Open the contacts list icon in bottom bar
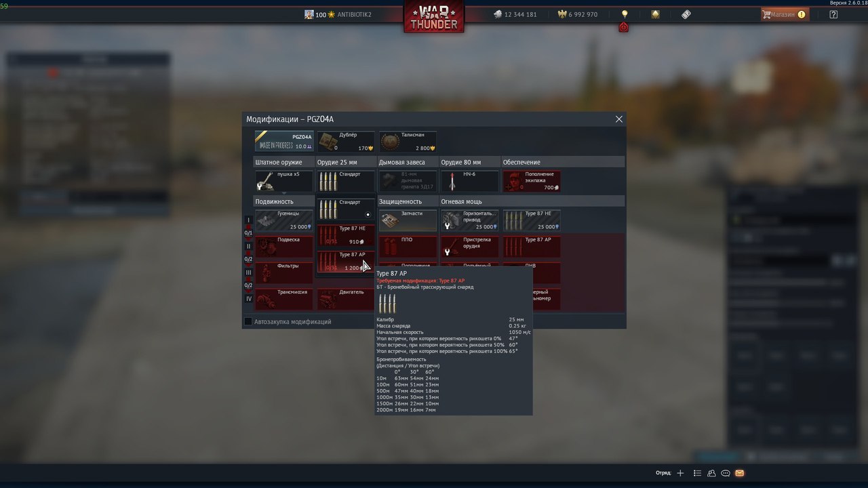The width and height of the screenshot is (868, 488). coord(698,473)
